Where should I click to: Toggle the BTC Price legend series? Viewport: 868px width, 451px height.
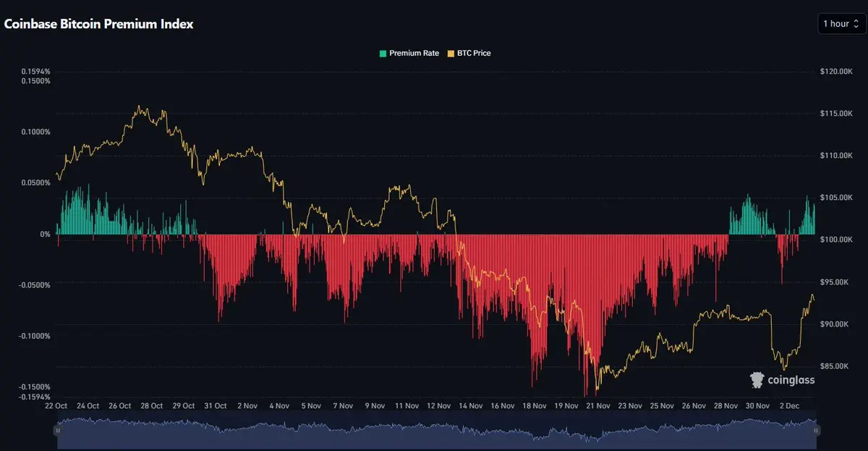[469, 53]
